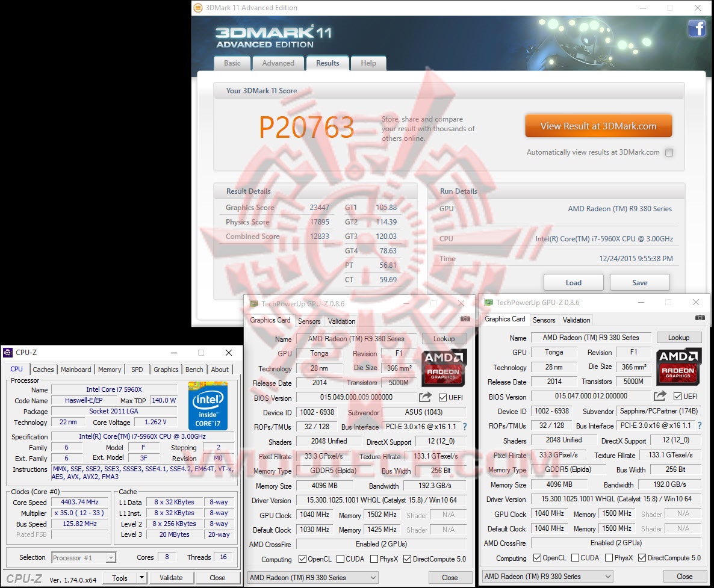
Task: Click the camera screenshot icon in left GPU-Z
Action: click(465, 319)
